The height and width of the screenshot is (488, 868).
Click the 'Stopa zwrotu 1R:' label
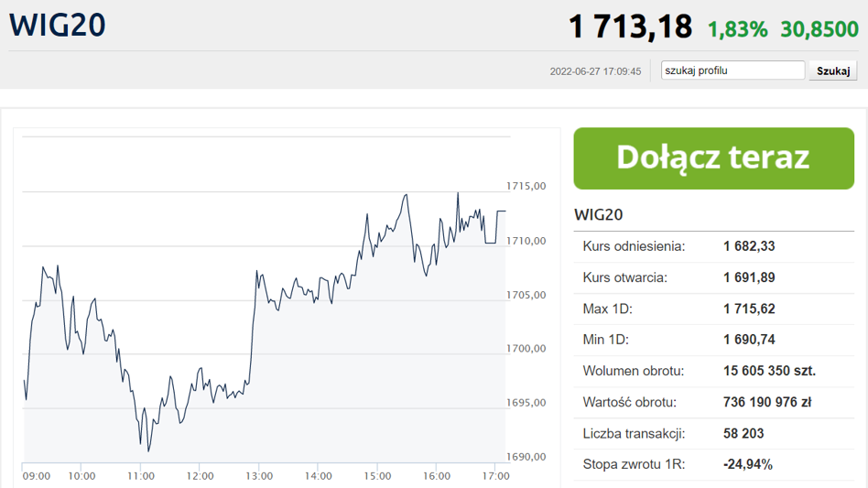click(634, 464)
